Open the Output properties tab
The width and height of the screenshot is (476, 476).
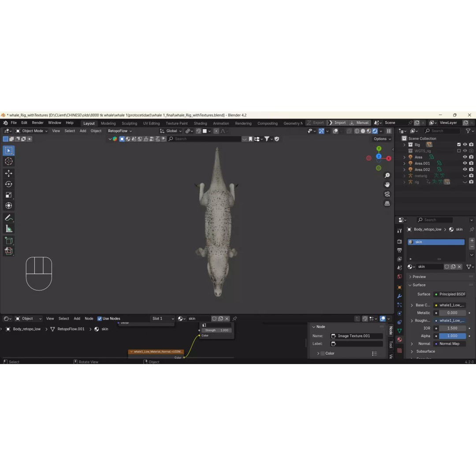pyautogui.click(x=399, y=250)
